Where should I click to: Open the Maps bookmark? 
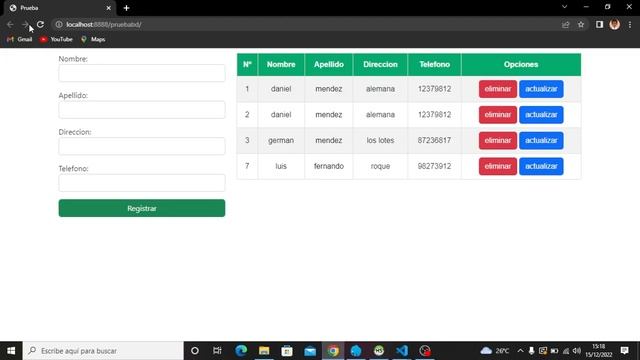pyautogui.click(x=93, y=39)
